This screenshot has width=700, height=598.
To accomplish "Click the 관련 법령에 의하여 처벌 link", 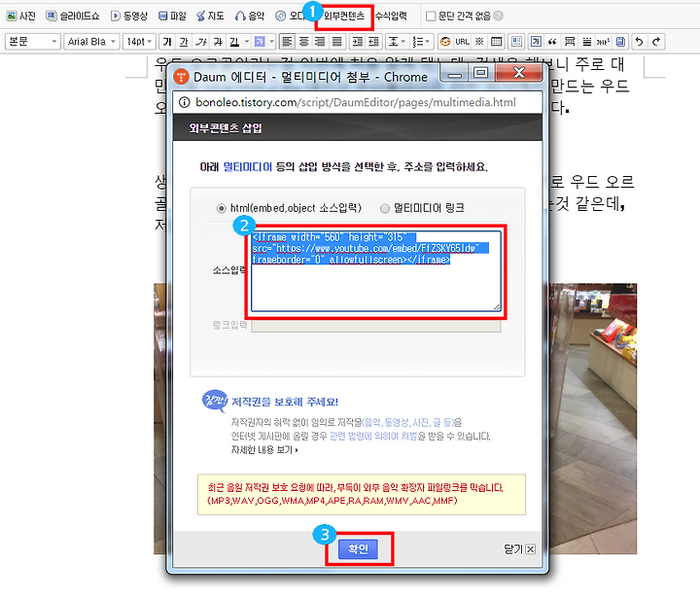I will [373, 436].
